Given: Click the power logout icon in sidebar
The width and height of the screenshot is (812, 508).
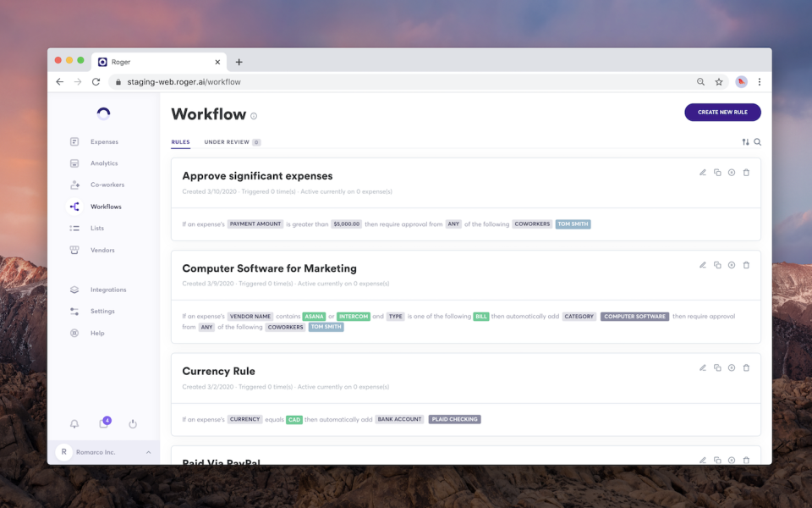Looking at the screenshot, I should 133,424.
